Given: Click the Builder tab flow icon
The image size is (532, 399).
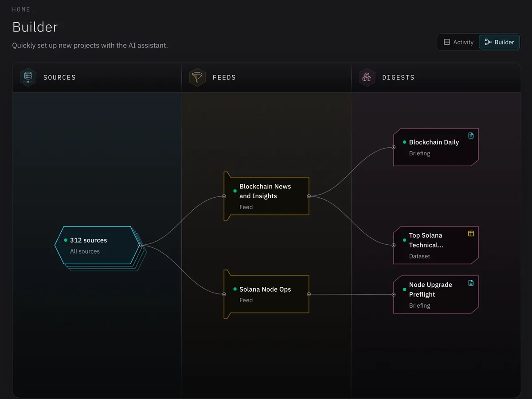Looking at the screenshot, I should coord(488,42).
